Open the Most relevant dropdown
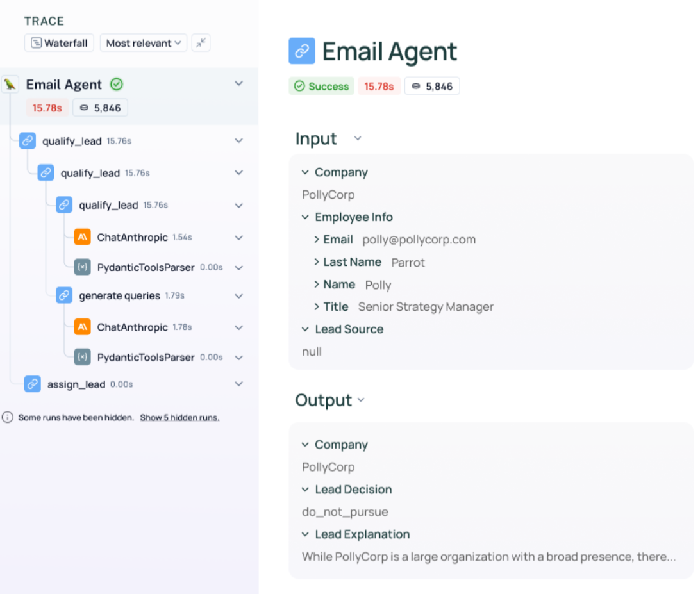The width and height of the screenshot is (700, 594). [x=144, y=43]
